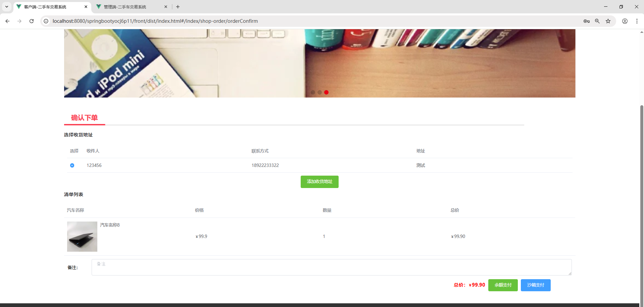Image resolution: width=644 pixels, height=307 pixels.
Task: Click the banner carousel image
Action: tap(319, 63)
